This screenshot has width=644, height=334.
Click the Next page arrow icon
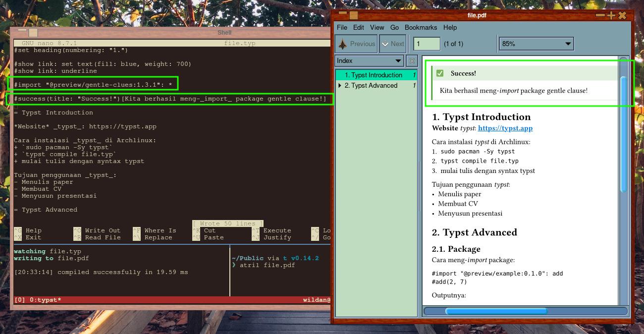click(385, 44)
